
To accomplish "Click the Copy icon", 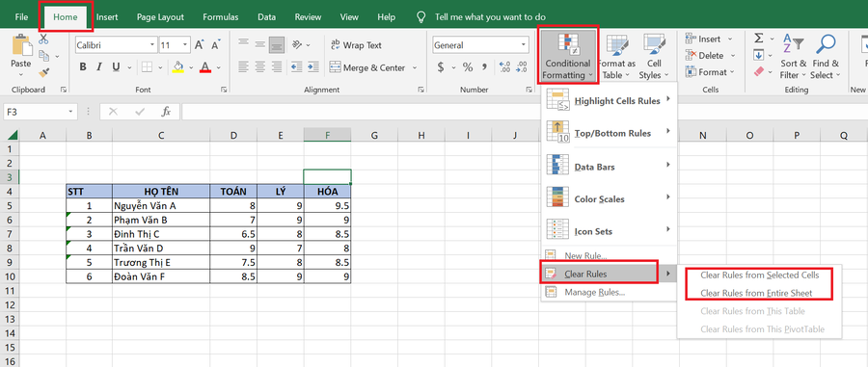I will pos(43,55).
